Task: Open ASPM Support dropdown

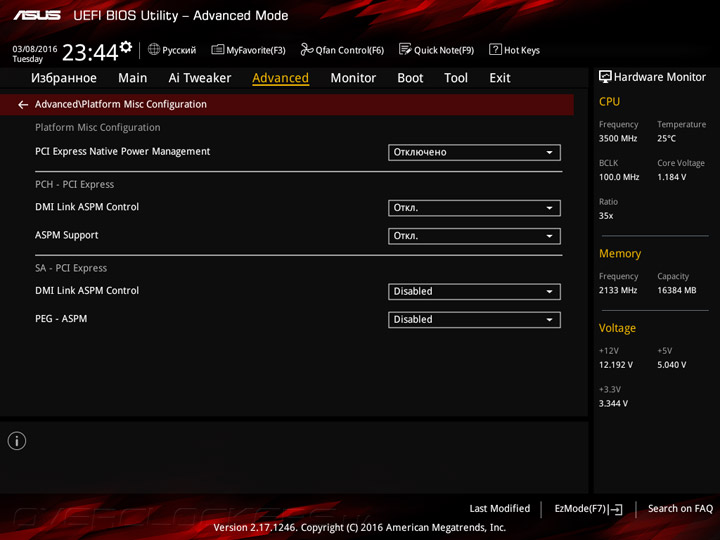Action: pyautogui.click(x=474, y=236)
